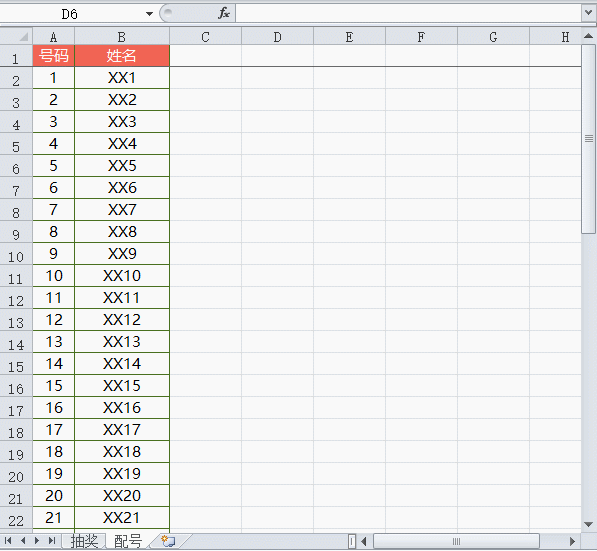Select number 15 cell in column A
Screen dimensions: 597x551
(x=54, y=386)
